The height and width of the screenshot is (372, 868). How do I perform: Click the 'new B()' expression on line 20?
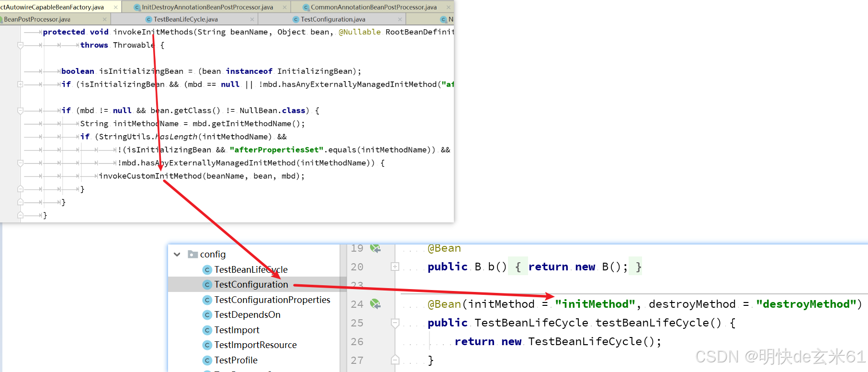pos(598,267)
